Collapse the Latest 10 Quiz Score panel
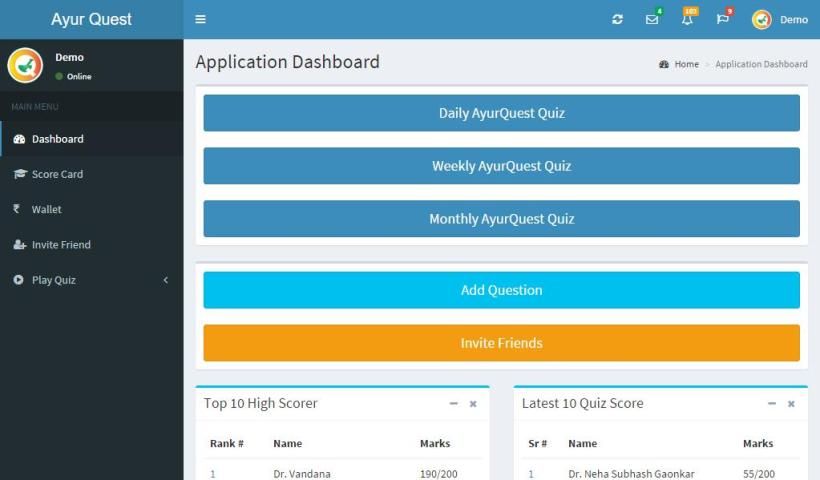 pos(772,404)
